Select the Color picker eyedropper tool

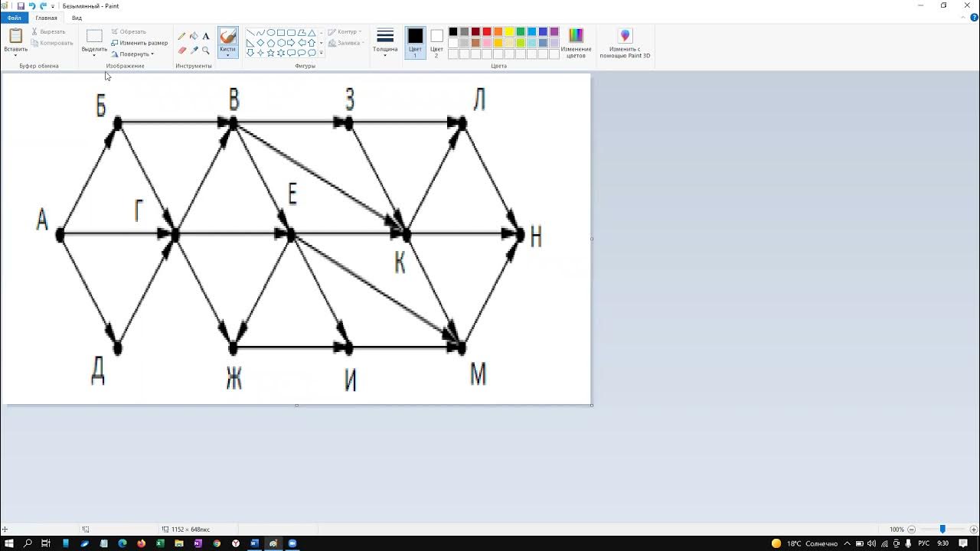(x=194, y=51)
